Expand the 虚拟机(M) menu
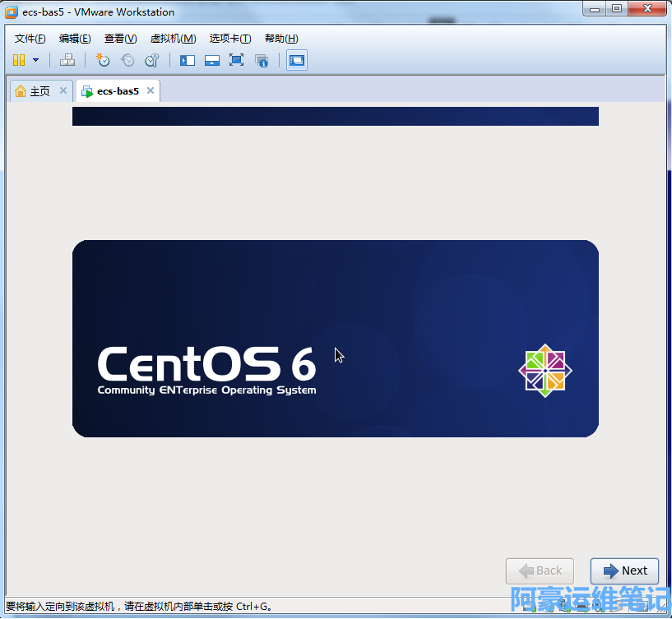This screenshot has height=619, width=672. coord(173,39)
